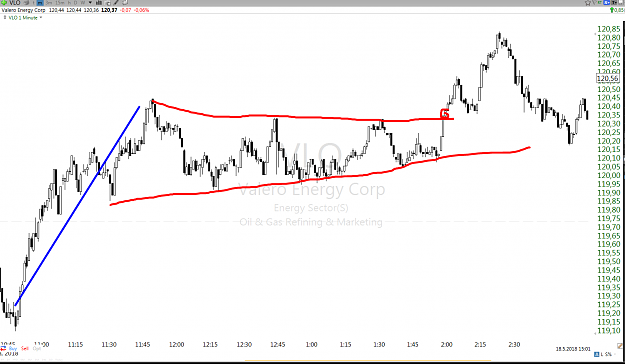The width and height of the screenshot is (625, 364).
Task: Open the interval dropdown arrow after W
Action: pyautogui.click(x=90, y=2)
